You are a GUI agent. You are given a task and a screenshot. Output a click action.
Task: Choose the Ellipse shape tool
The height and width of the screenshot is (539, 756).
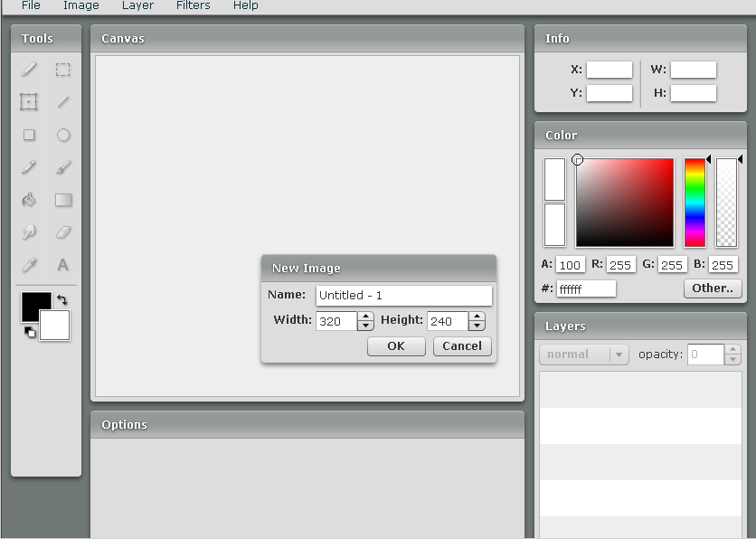62,135
